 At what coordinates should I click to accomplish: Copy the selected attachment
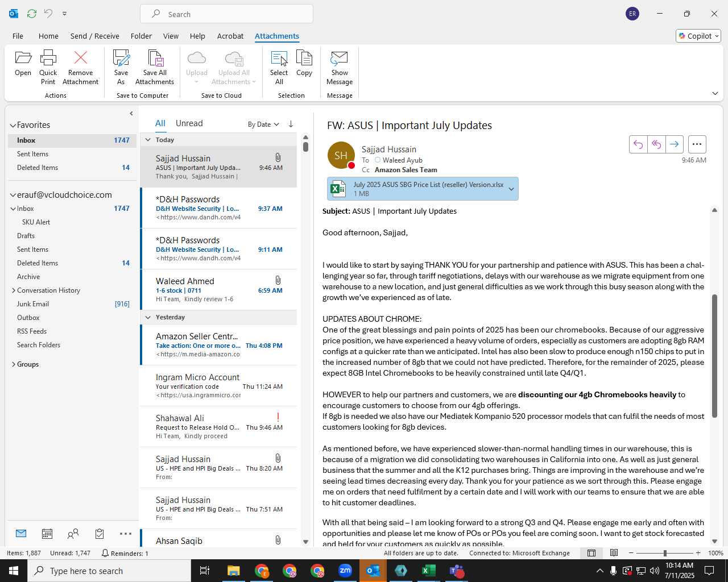pyautogui.click(x=304, y=63)
